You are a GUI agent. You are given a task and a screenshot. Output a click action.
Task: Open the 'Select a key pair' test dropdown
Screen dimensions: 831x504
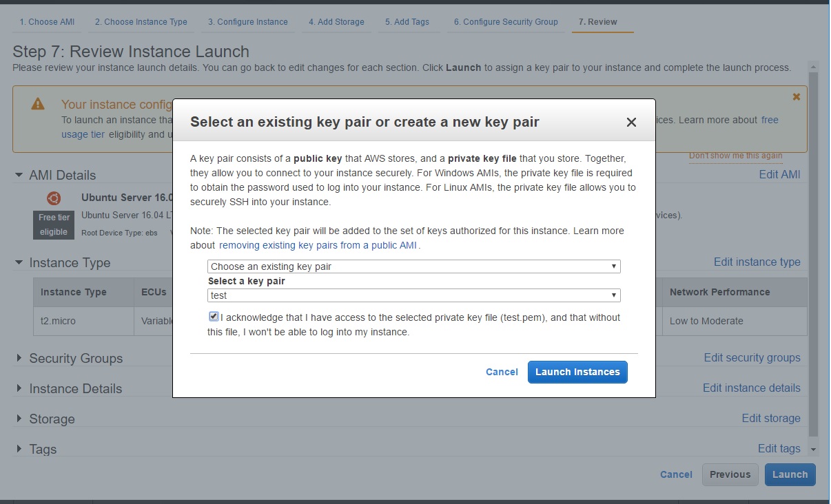(x=414, y=295)
